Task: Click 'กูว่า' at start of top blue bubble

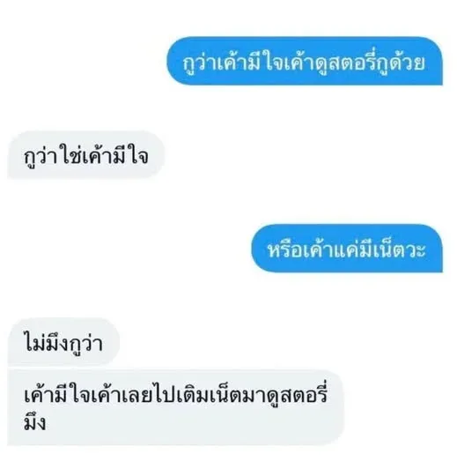Action: pos(200,63)
